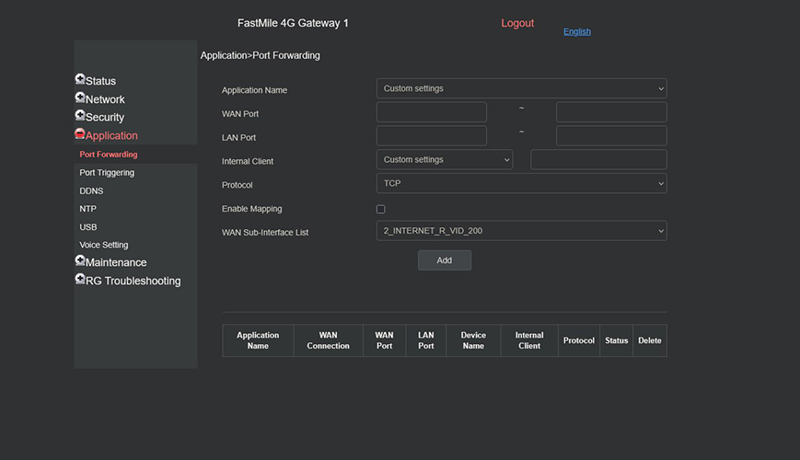The height and width of the screenshot is (460, 800).
Task: Open the Voice Setting page
Action: [104, 245]
